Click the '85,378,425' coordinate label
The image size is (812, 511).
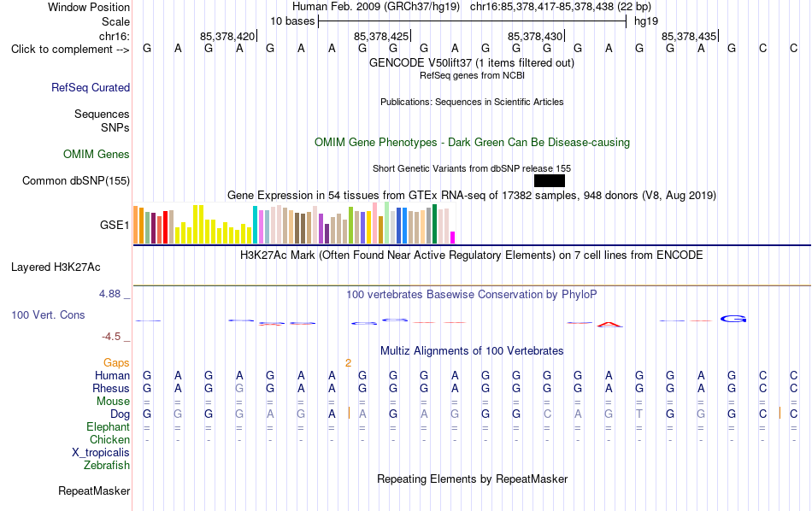click(381, 36)
